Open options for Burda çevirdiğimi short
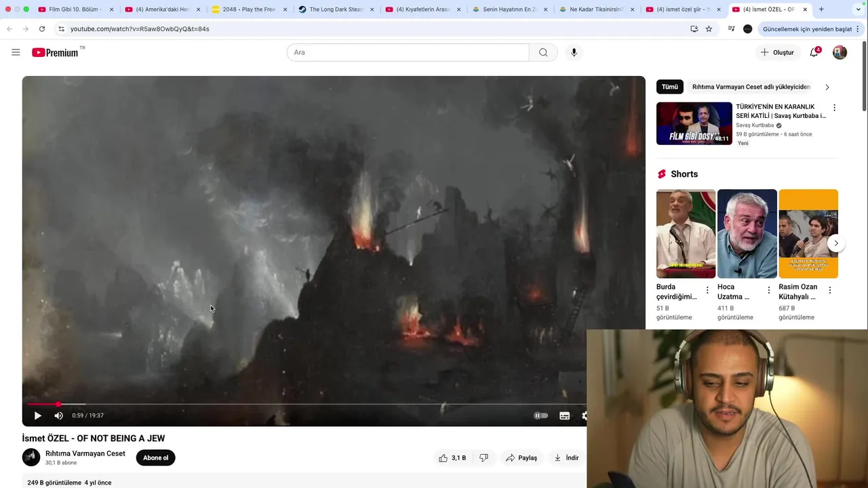This screenshot has width=868, height=488. pos(707,290)
